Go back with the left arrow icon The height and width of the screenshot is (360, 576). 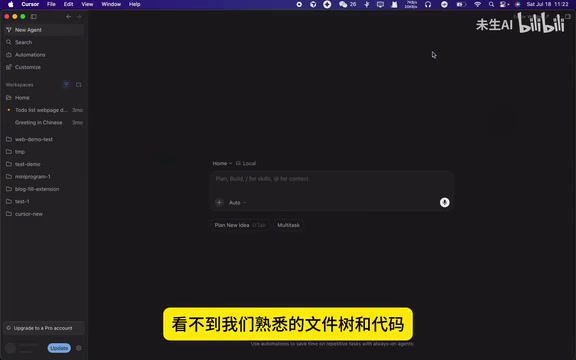[x=68, y=17]
